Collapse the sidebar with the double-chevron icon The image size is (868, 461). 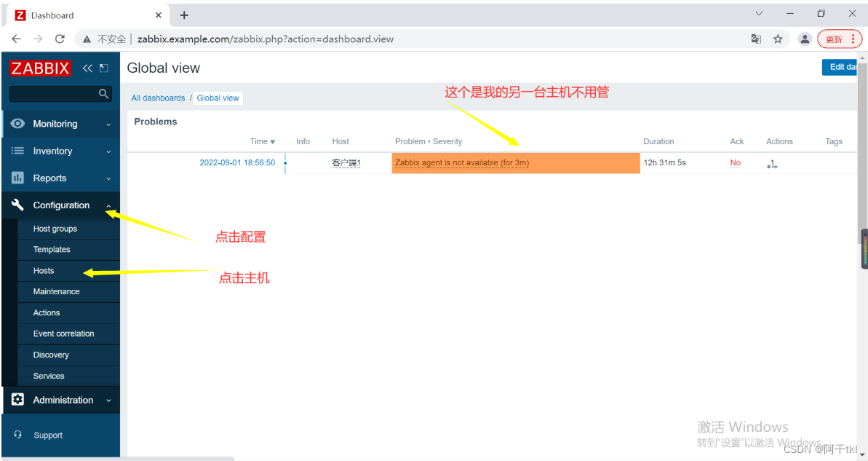87,68
